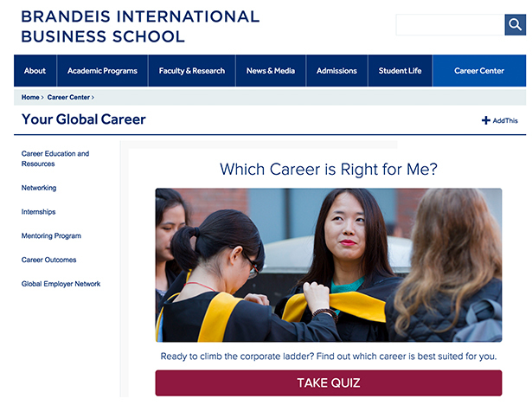532x405 pixels.
Task: Click the search magnifier button
Action: [515, 25]
